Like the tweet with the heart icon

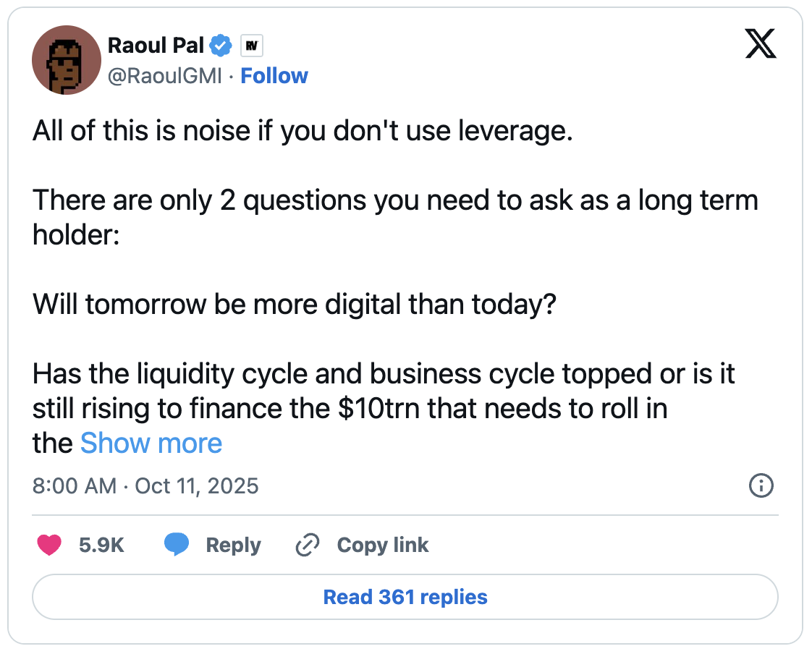pyautogui.click(x=49, y=545)
